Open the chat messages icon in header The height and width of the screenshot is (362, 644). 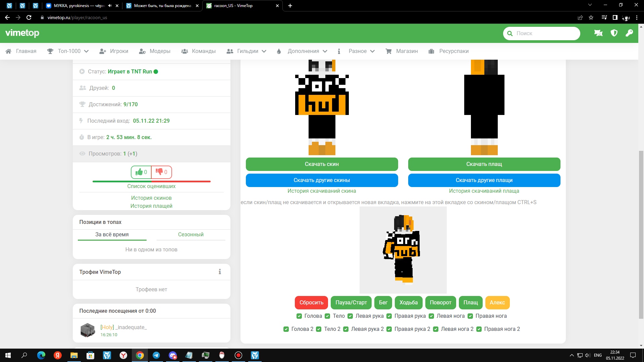pyautogui.click(x=598, y=33)
